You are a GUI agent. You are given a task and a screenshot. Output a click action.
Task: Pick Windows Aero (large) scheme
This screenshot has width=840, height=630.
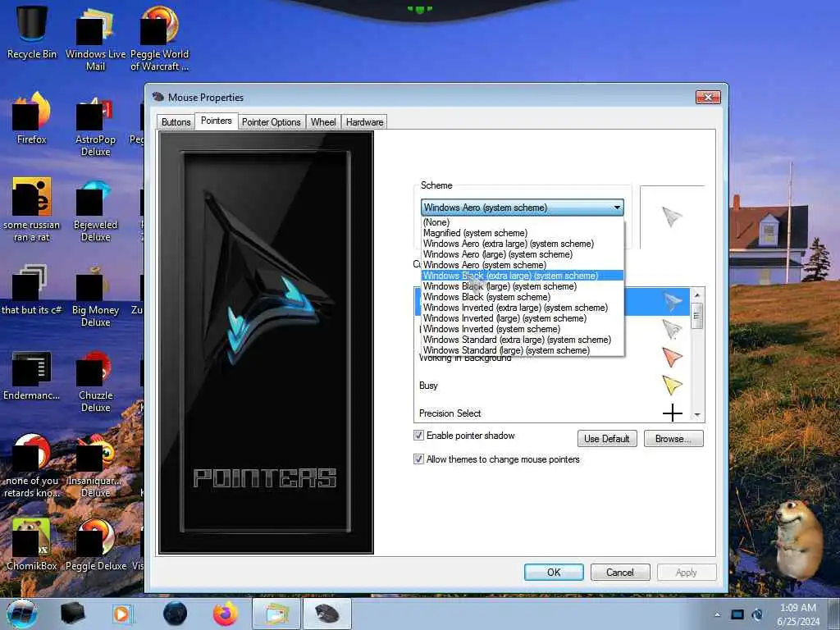point(523,254)
